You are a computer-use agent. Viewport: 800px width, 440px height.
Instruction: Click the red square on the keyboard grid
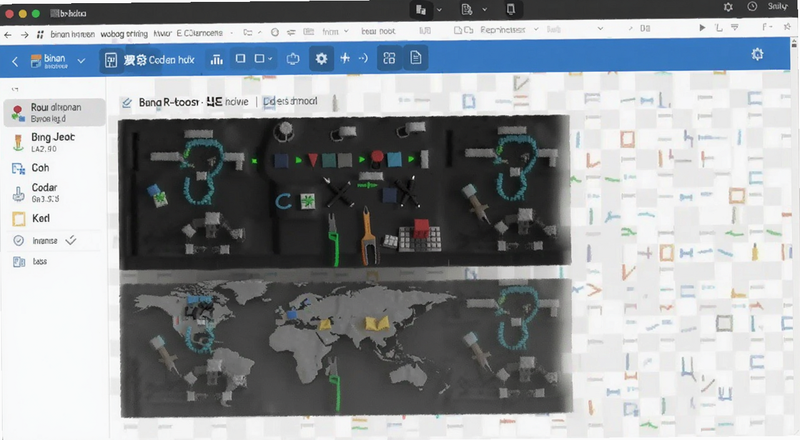coord(421,228)
